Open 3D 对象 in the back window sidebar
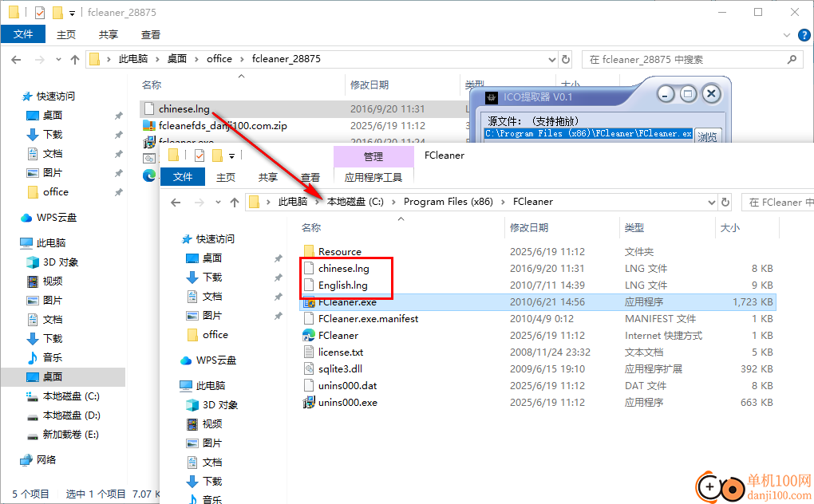 pyautogui.click(x=60, y=262)
